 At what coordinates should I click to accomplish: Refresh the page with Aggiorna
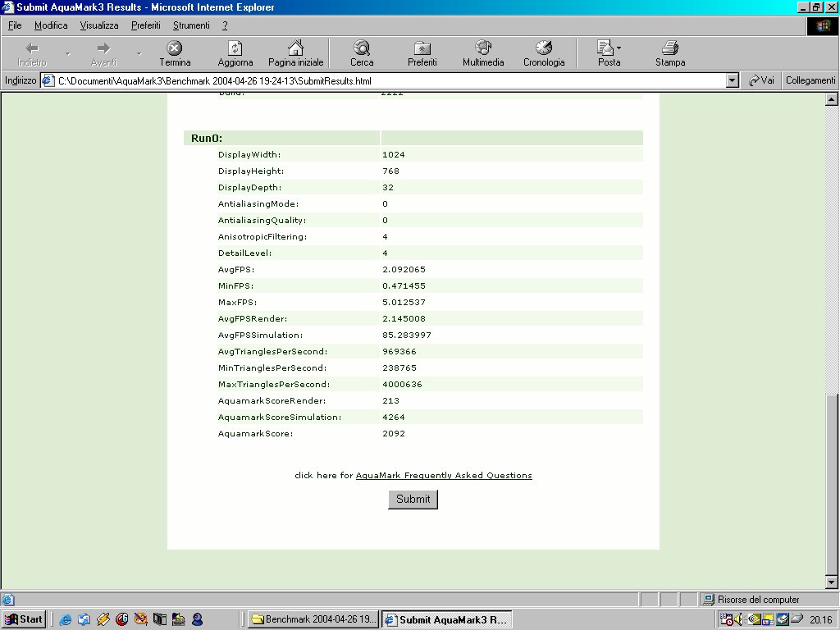click(235, 54)
